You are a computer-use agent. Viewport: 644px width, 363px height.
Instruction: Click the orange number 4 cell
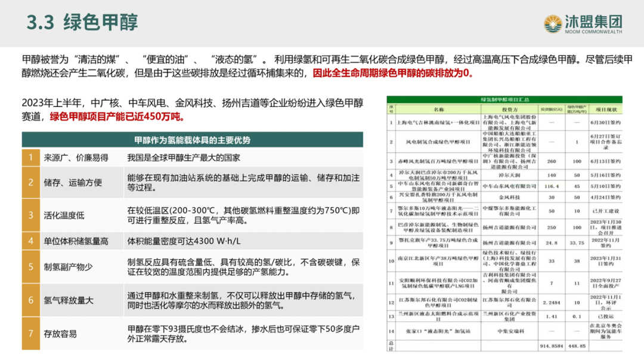point(31,241)
